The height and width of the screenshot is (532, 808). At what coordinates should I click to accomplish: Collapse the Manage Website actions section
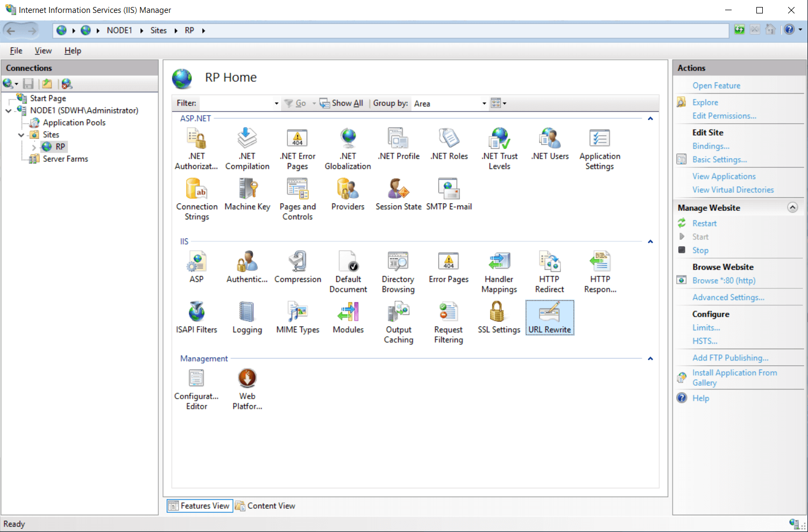pyautogui.click(x=792, y=208)
